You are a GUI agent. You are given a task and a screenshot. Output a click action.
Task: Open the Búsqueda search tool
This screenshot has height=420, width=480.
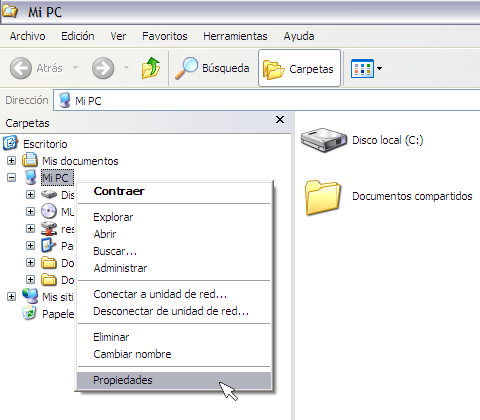point(212,68)
